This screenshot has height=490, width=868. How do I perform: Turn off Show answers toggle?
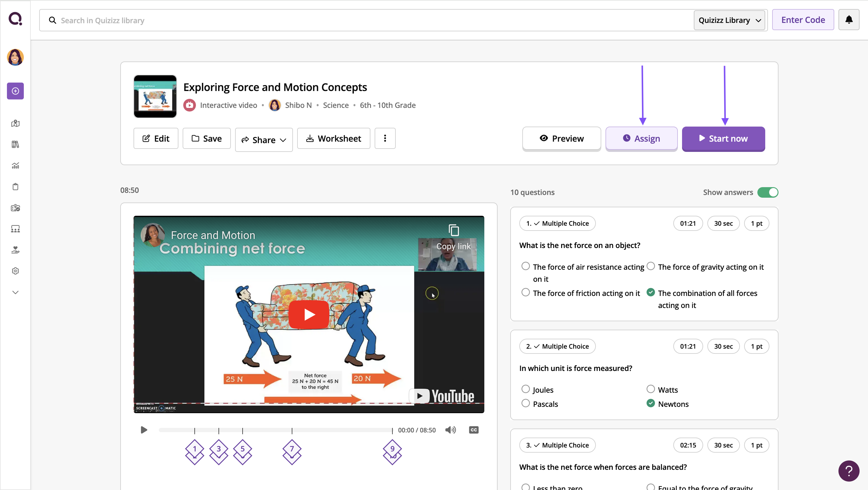[768, 193]
